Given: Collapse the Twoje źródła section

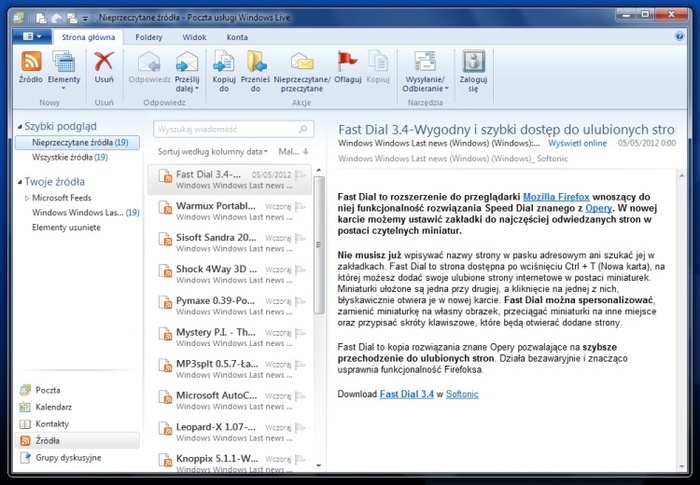Looking at the screenshot, I should [x=20, y=182].
